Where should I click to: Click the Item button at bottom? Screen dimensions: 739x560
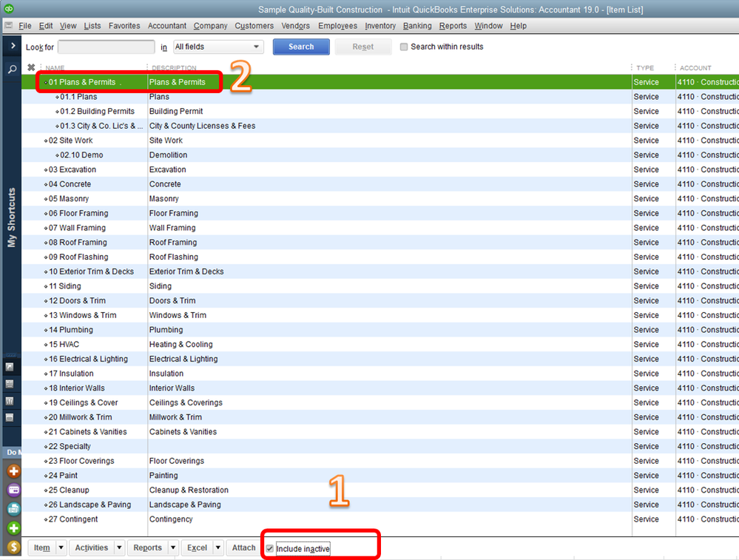[x=42, y=547]
